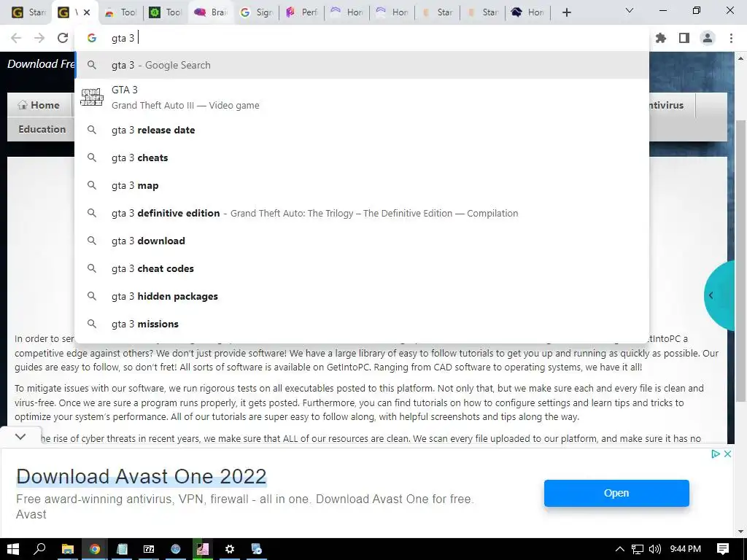
Task: Click the address bar with 'gta 3'
Action: click(362, 38)
